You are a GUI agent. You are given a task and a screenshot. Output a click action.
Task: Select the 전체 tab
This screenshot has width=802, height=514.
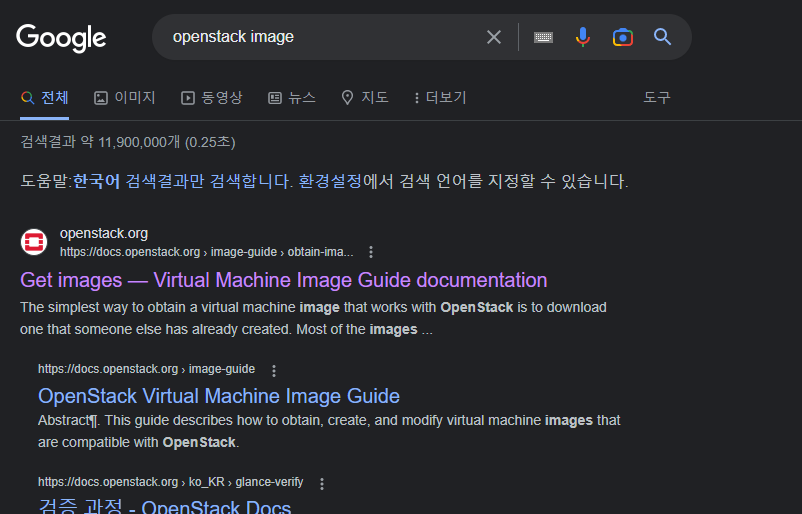[x=44, y=97]
